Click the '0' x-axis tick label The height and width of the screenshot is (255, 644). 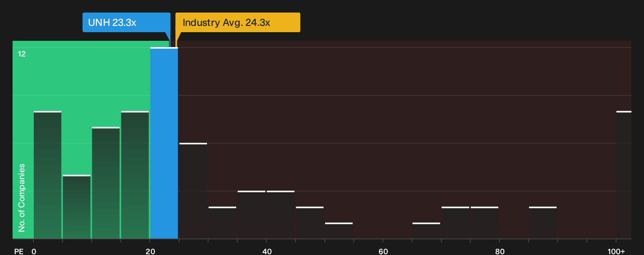click(x=34, y=251)
